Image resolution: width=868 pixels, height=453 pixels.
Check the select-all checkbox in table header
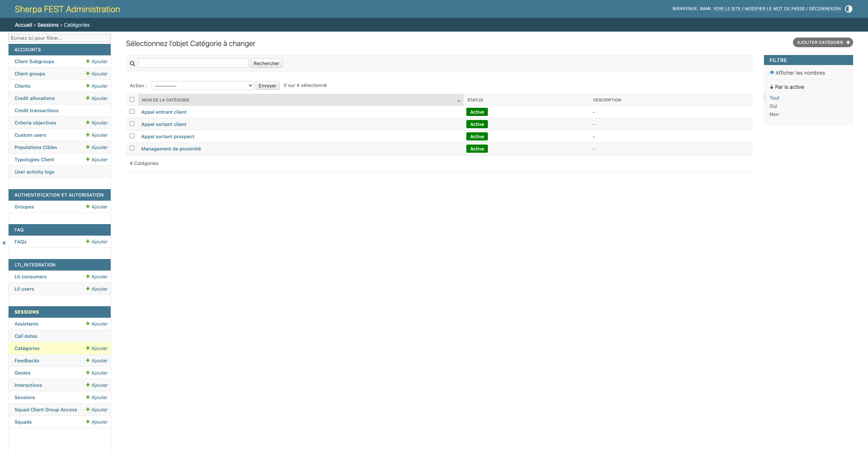[x=132, y=100]
